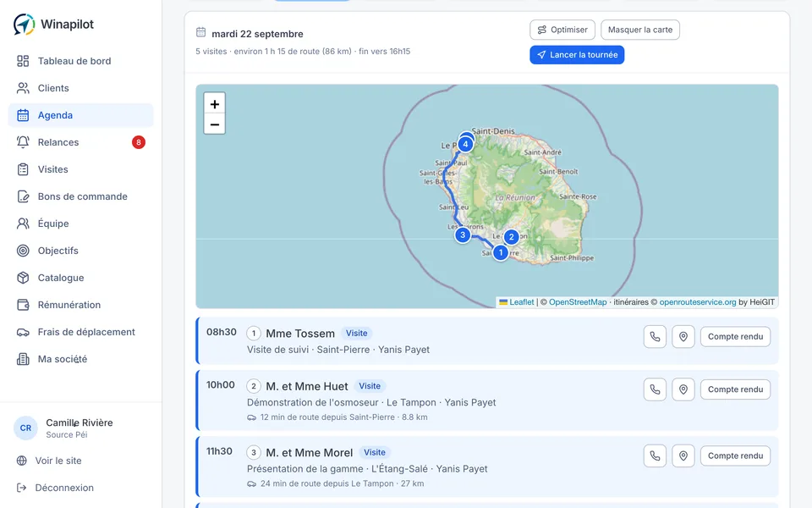Go to Tableau de bord
Screen dimensions: 812x508
(x=81, y=61)
